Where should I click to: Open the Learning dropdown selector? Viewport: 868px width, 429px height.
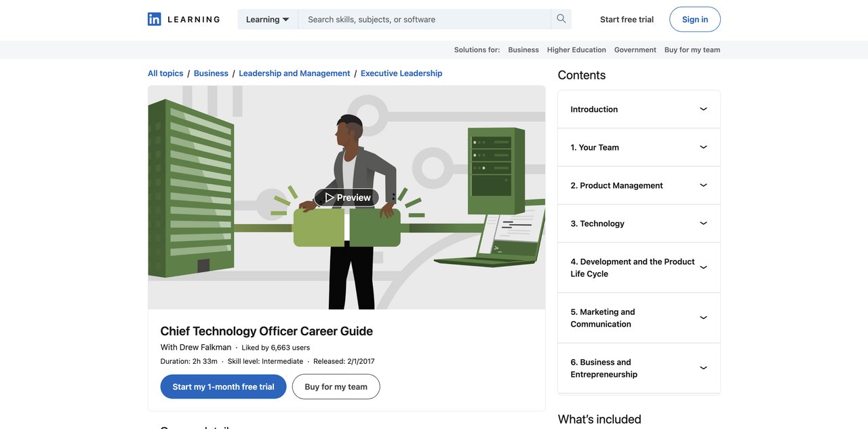(268, 19)
